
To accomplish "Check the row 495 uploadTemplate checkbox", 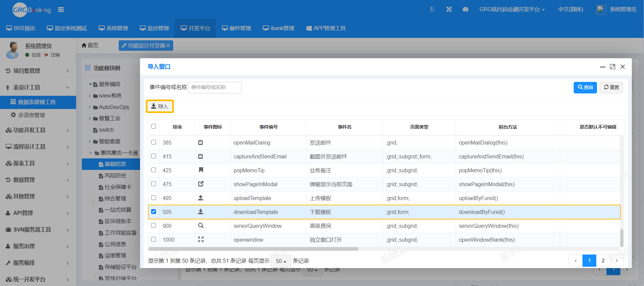I will pyautogui.click(x=154, y=198).
